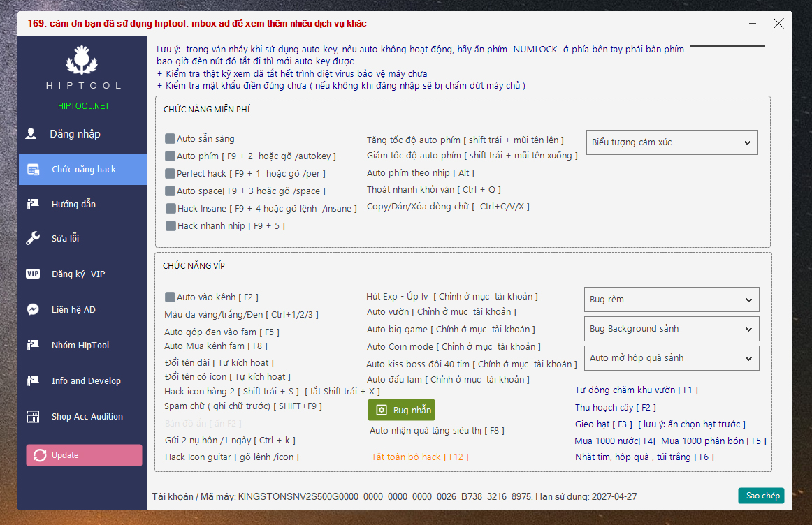The width and height of the screenshot is (812, 525).
Task: Open the HIPTOOL.NET website link
Action: pos(83,106)
